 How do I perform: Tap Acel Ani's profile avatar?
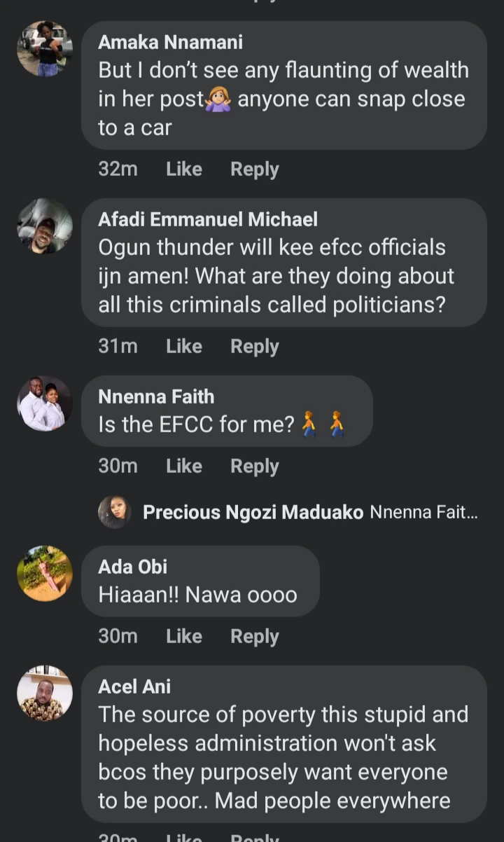click(x=45, y=693)
